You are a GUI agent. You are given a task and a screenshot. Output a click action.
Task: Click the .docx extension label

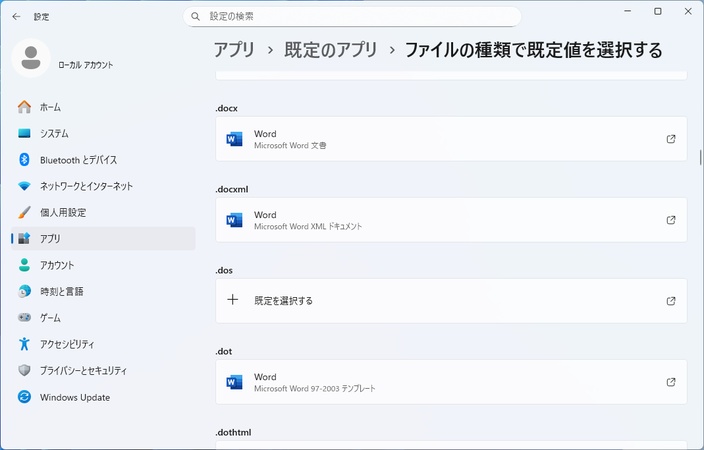pyautogui.click(x=227, y=108)
